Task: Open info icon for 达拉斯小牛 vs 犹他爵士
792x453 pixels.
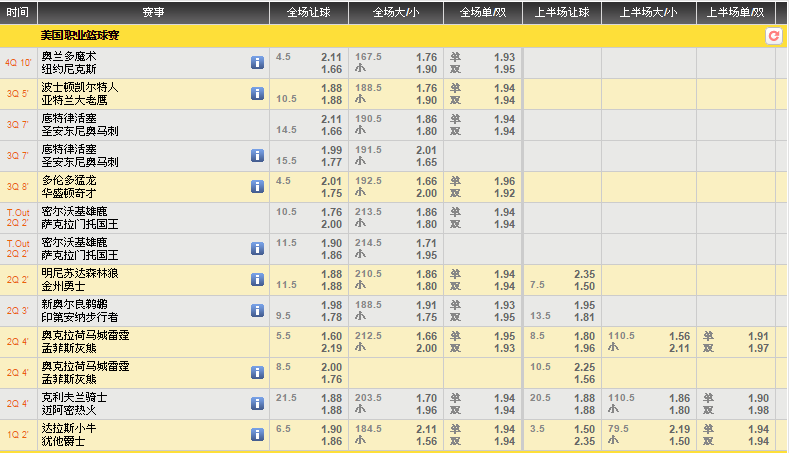Action: click(x=257, y=434)
